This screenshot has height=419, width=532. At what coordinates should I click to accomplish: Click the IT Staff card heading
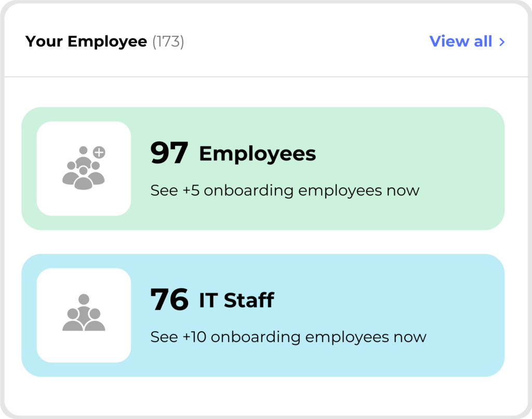[x=236, y=300]
